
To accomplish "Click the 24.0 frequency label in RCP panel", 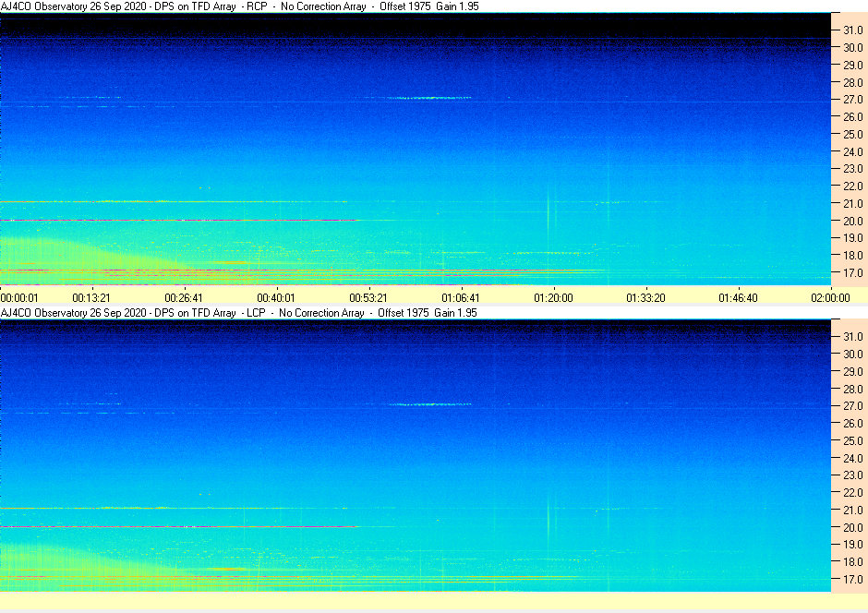I will [x=853, y=151].
